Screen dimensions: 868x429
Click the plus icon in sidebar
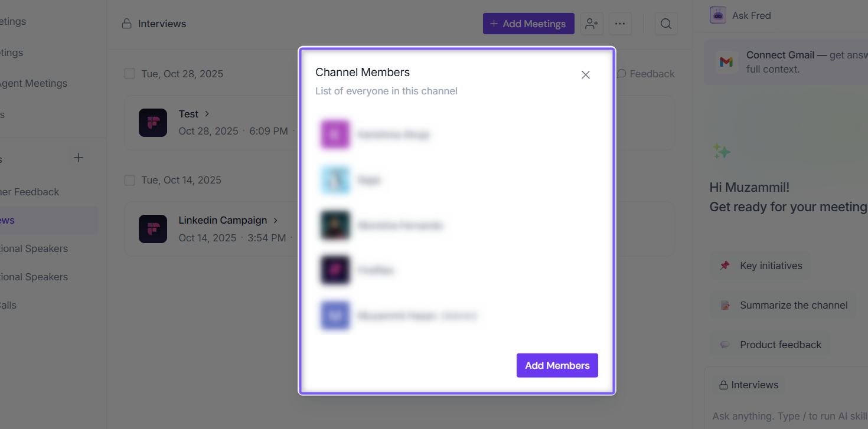79,158
